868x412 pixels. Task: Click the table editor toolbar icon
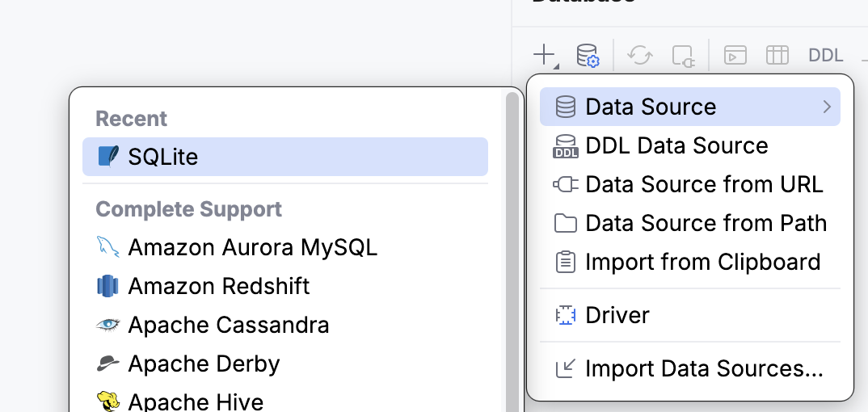coord(777,55)
